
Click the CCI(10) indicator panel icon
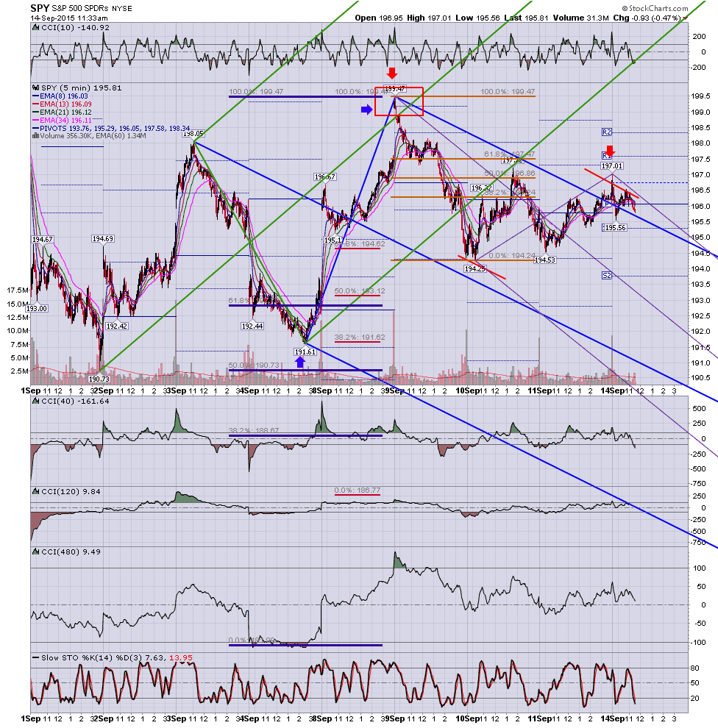pyautogui.click(x=35, y=28)
